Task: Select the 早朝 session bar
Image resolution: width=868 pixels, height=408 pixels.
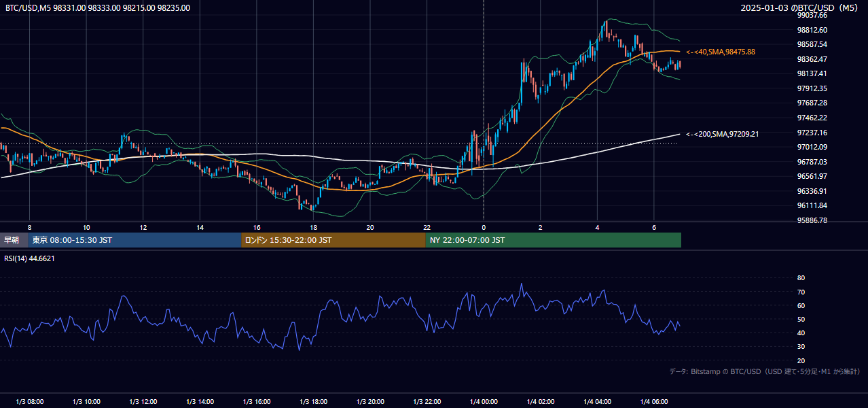Action: tap(14, 240)
